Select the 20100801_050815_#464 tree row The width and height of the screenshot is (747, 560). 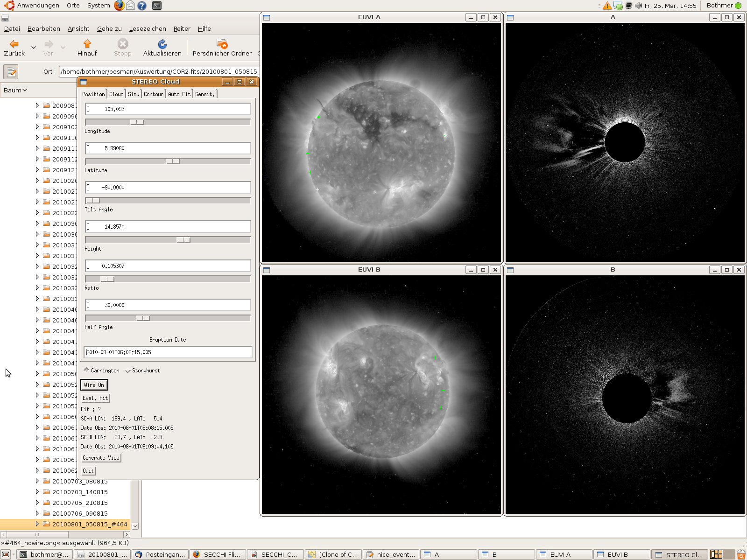[x=65, y=524]
